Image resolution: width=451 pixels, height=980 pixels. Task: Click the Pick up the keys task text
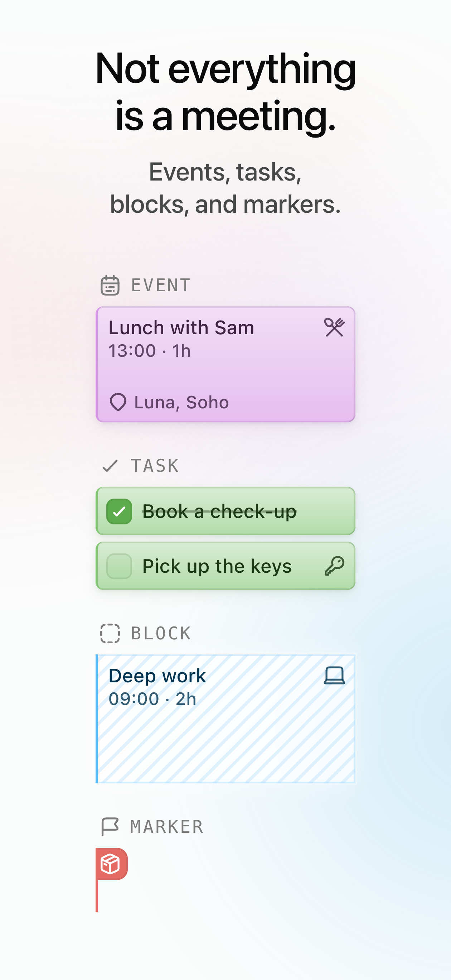217,566
